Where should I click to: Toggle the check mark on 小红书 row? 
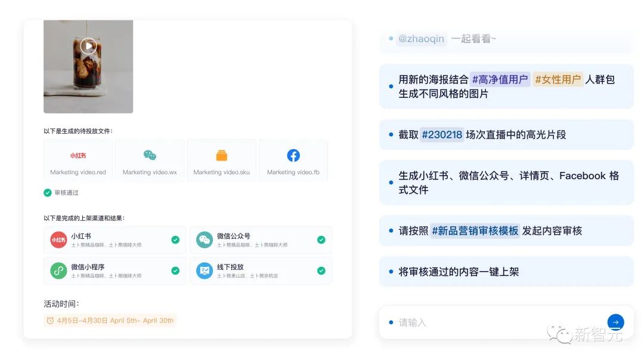click(175, 239)
